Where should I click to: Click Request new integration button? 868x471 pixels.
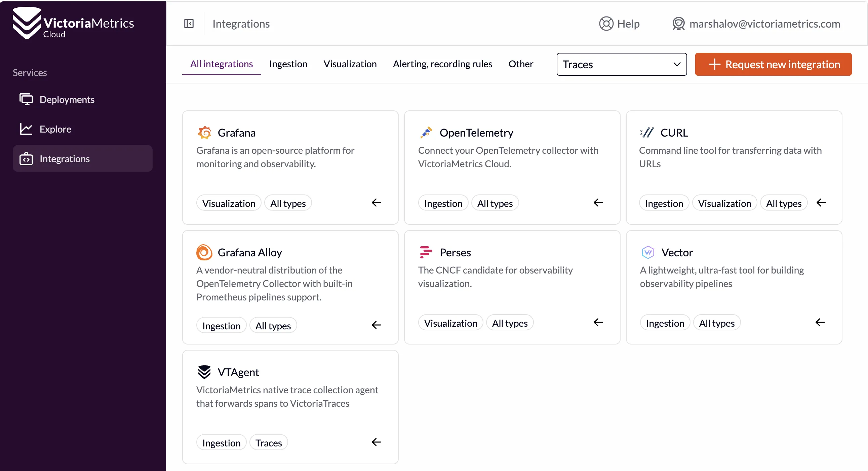773,64
